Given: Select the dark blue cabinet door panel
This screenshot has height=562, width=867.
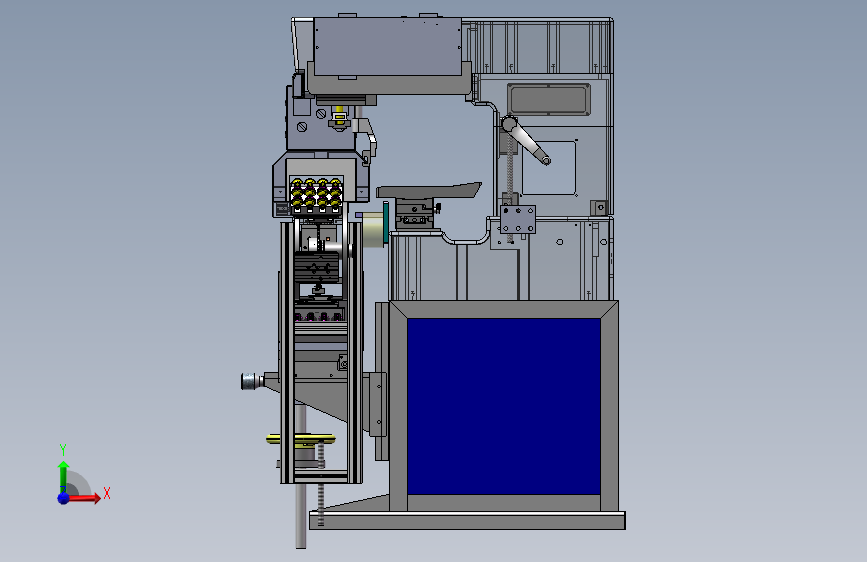Looking at the screenshot, I should point(504,407).
